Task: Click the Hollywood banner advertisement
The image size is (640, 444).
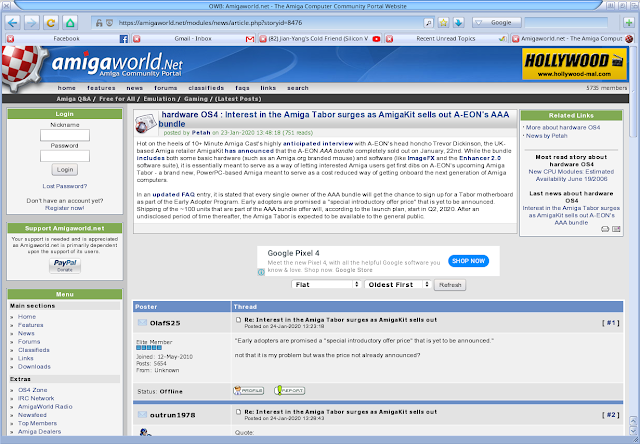Action: coord(575,64)
